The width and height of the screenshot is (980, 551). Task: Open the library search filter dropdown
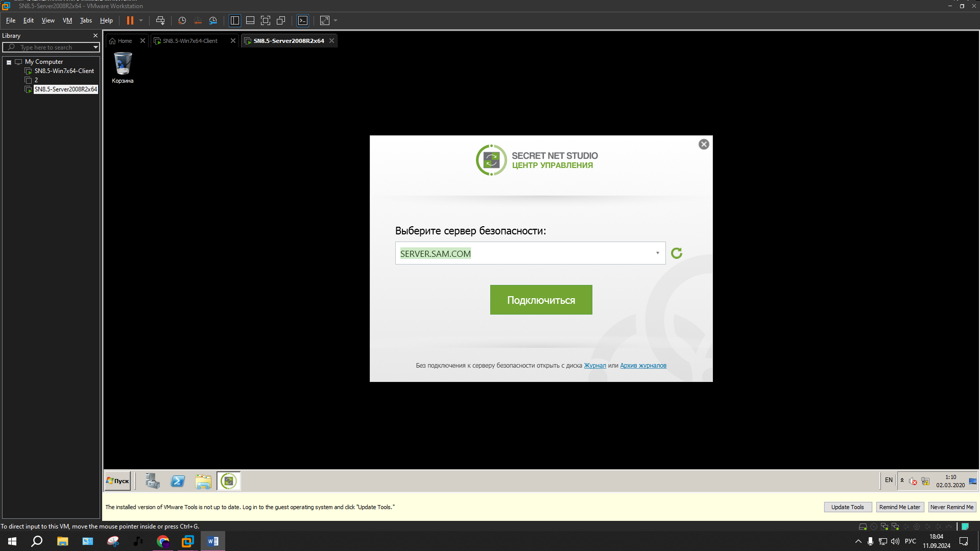point(95,47)
